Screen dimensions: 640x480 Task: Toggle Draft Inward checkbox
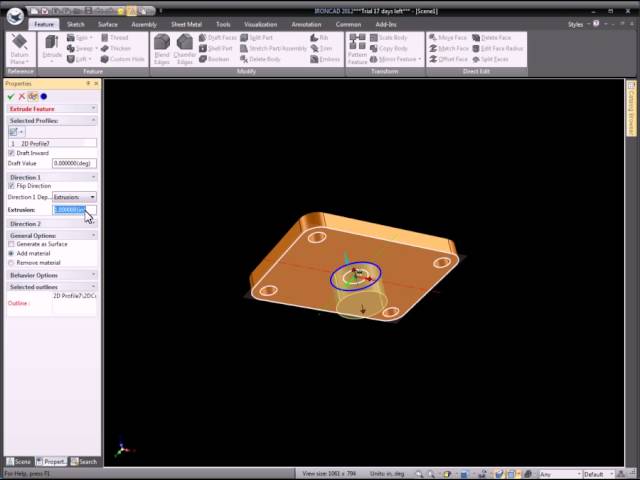(x=11, y=153)
